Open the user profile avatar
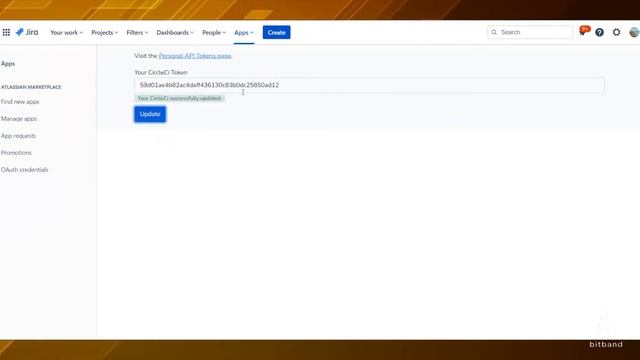Image resolution: width=640 pixels, height=360 pixels. coord(634,32)
